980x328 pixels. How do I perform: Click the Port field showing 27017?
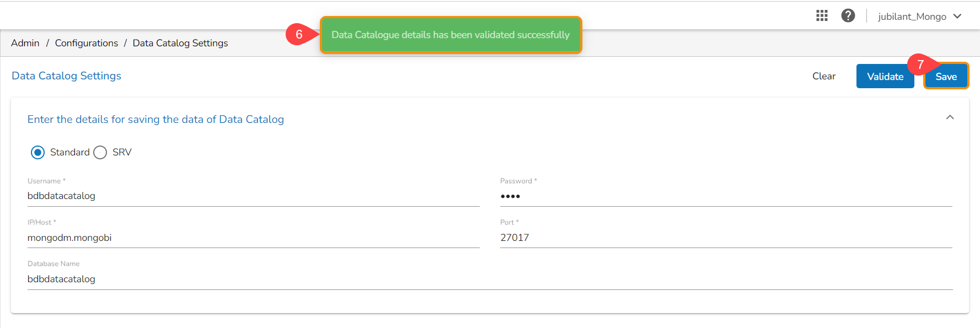726,238
